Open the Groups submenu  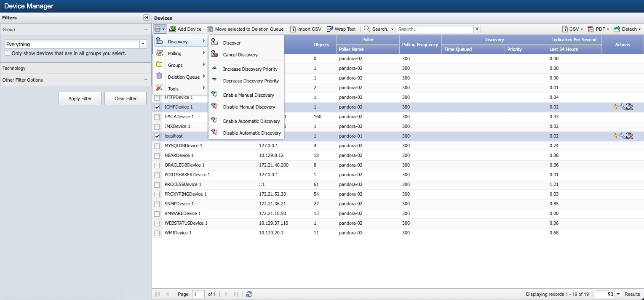pyautogui.click(x=180, y=65)
